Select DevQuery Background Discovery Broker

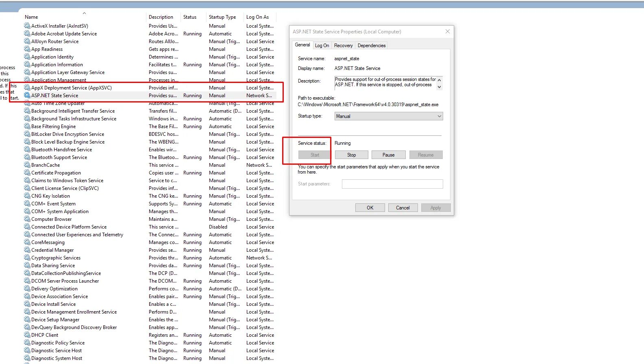coord(150,327)
